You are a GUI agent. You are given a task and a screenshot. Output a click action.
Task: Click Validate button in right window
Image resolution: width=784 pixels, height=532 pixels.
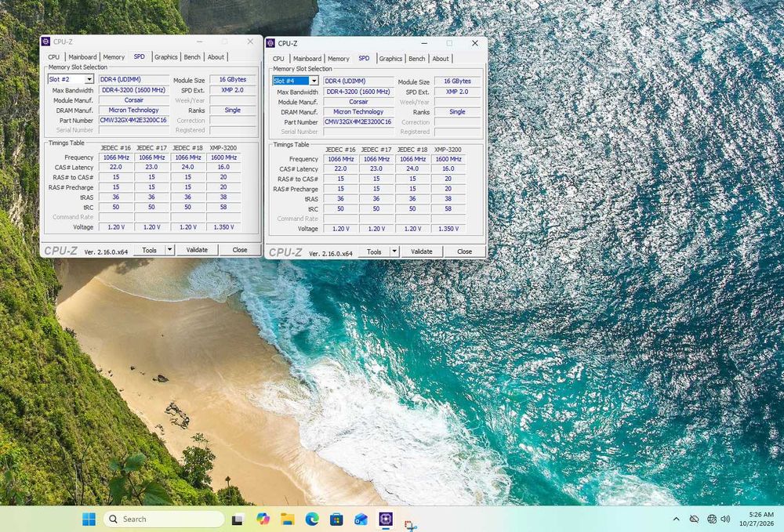(422, 252)
